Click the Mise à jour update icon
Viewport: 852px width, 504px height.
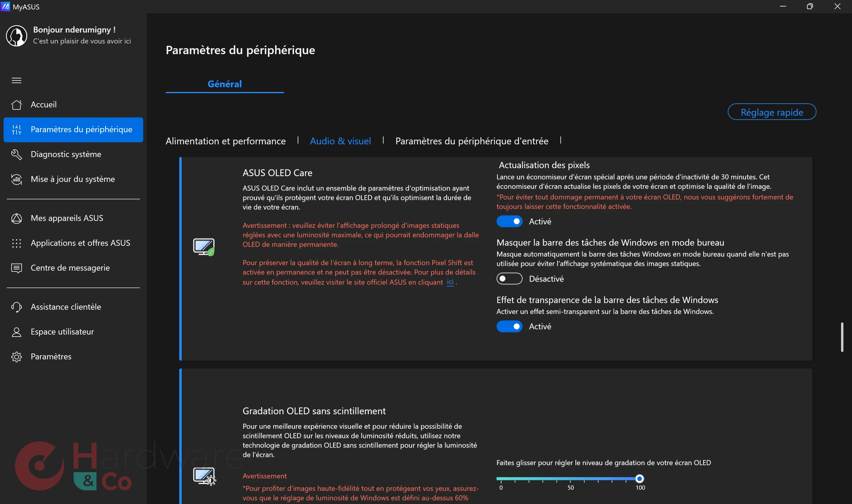pyautogui.click(x=16, y=179)
